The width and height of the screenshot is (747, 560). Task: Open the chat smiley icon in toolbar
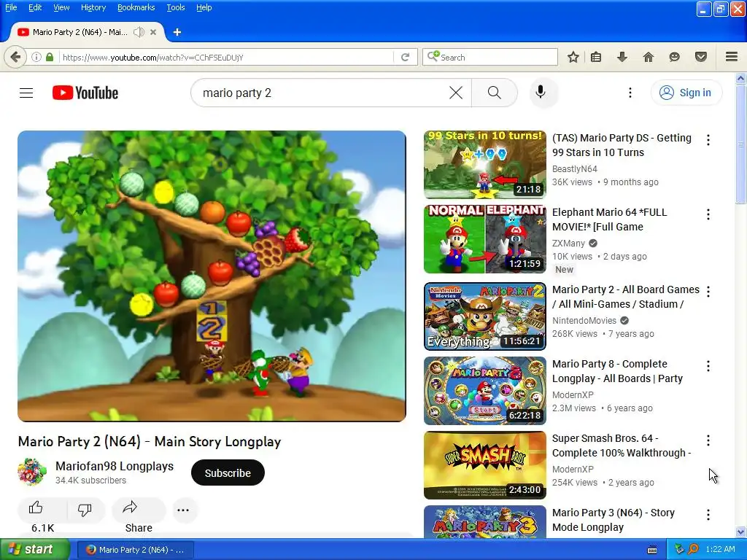click(674, 57)
